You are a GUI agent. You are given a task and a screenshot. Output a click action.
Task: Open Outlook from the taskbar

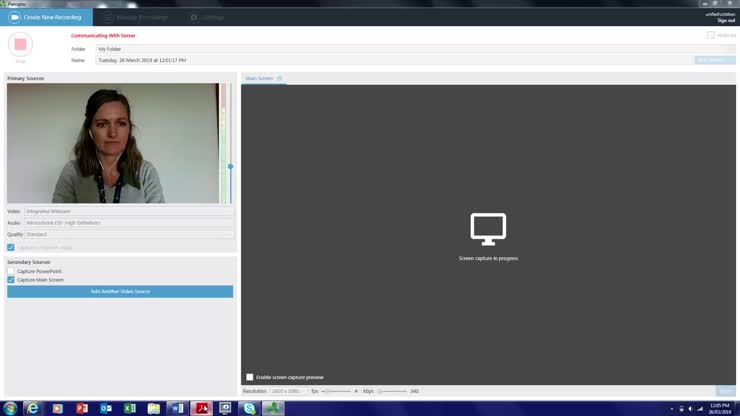click(105, 408)
